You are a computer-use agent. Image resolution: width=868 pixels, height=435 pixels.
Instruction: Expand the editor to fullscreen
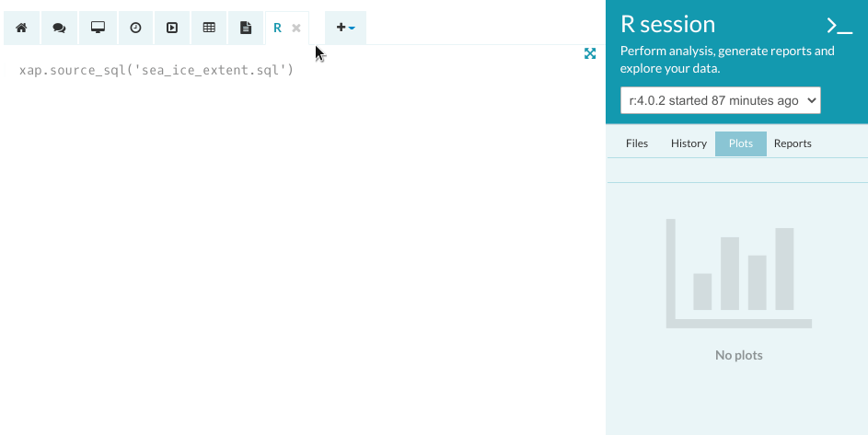pyautogui.click(x=590, y=53)
